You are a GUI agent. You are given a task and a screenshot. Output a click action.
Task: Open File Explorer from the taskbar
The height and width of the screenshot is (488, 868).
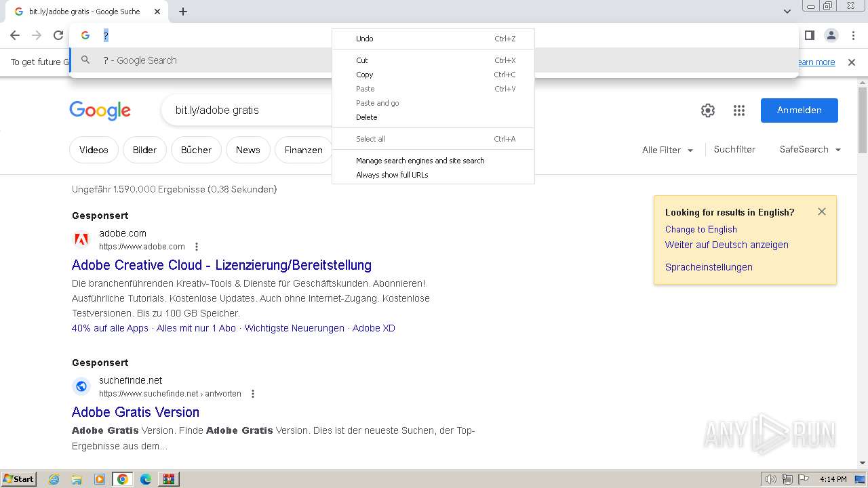click(77, 479)
